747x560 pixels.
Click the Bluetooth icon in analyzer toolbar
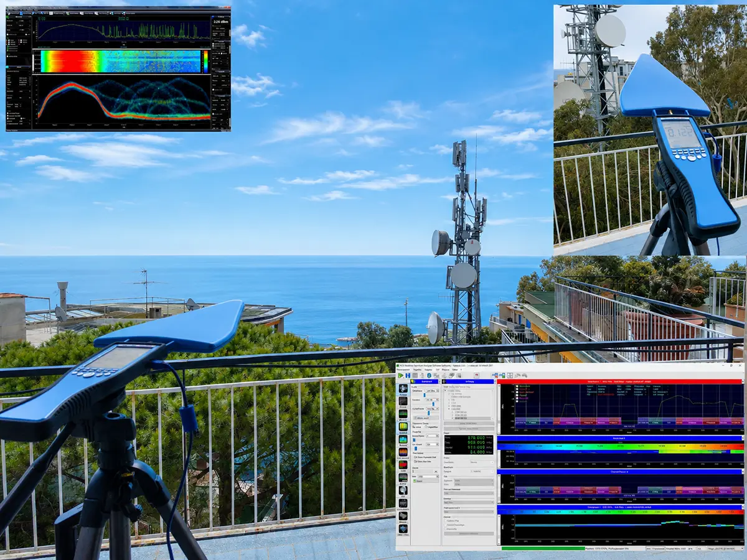pos(428,375)
